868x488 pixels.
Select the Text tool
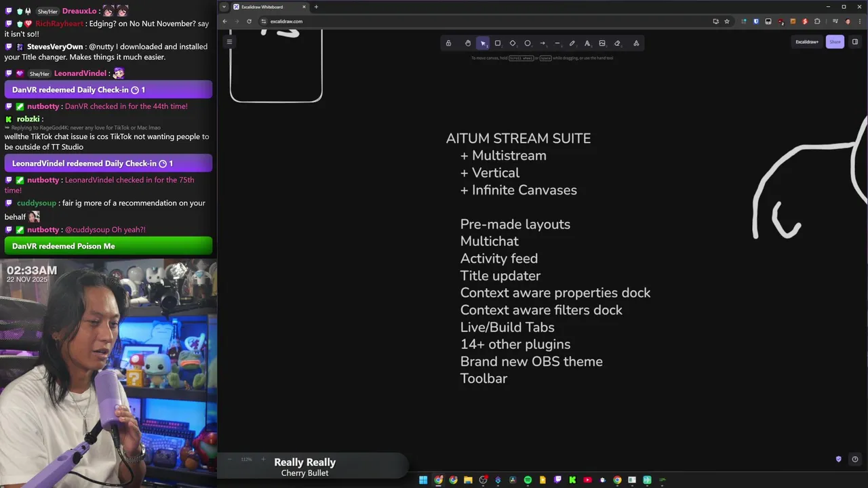point(587,43)
